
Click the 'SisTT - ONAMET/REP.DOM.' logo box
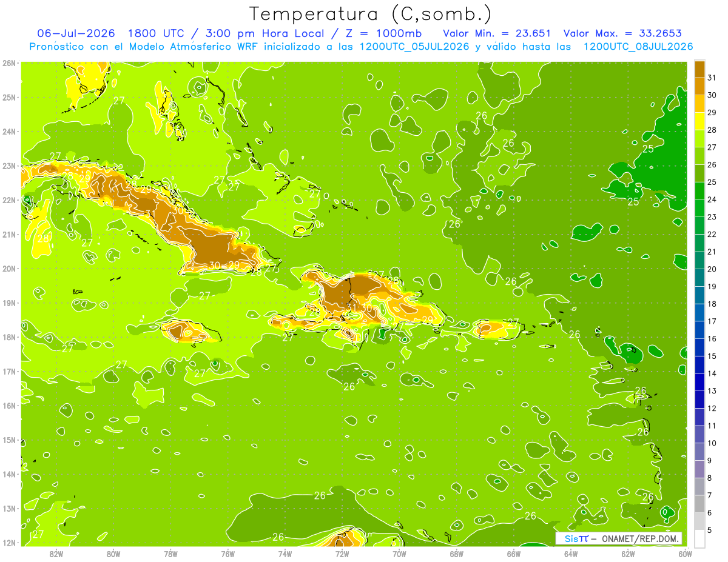click(618, 538)
